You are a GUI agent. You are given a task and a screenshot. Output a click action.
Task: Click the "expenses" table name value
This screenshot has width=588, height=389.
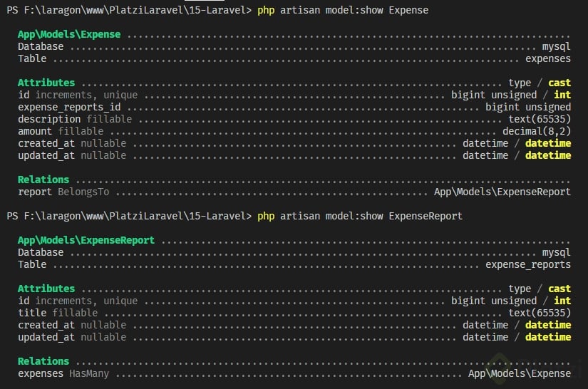(x=547, y=58)
